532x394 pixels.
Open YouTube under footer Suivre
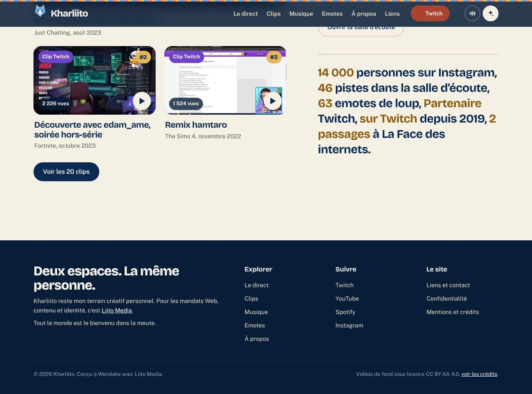[x=347, y=299]
